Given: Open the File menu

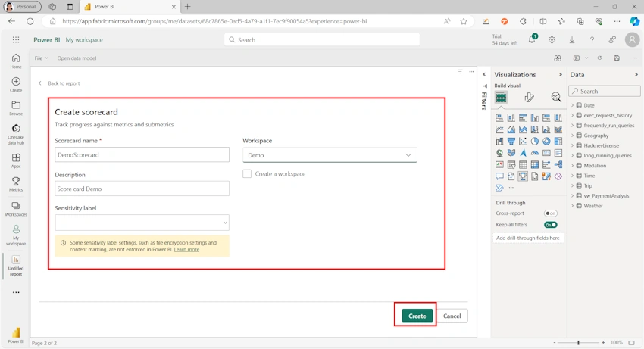Looking at the screenshot, I should pyautogui.click(x=41, y=58).
